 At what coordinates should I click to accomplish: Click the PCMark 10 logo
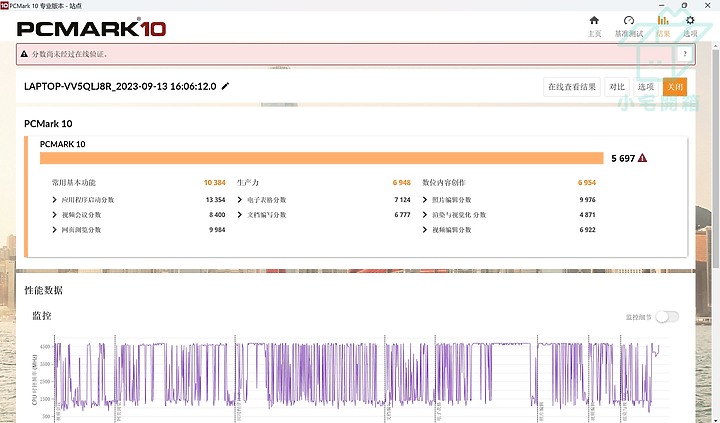[x=91, y=28]
